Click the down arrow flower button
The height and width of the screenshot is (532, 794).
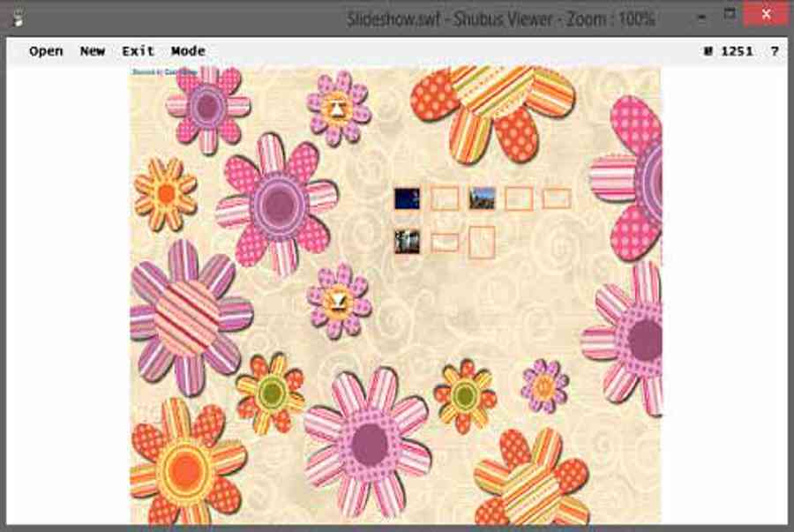coord(338,303)
